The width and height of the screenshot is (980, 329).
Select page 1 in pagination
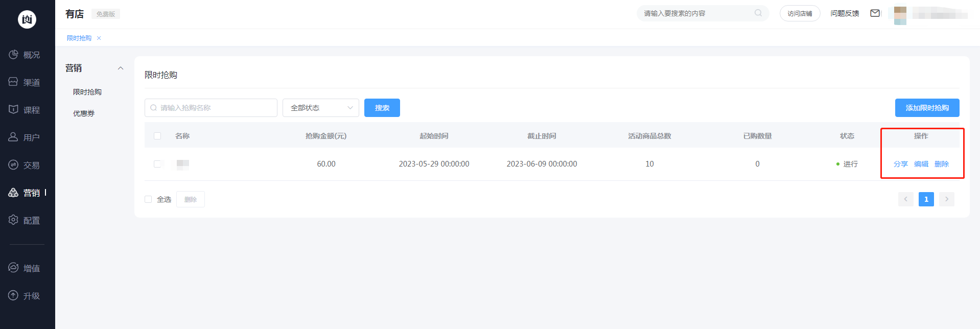926,199
